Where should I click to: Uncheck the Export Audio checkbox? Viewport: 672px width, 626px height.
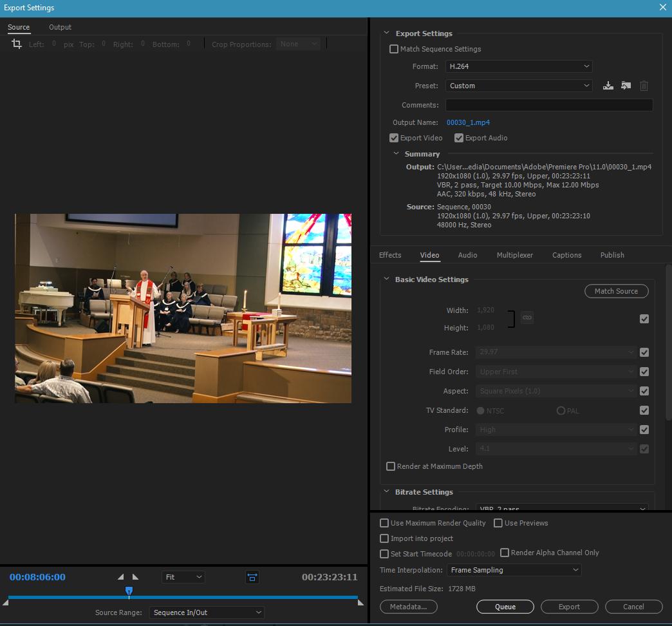tap(458, 138)
